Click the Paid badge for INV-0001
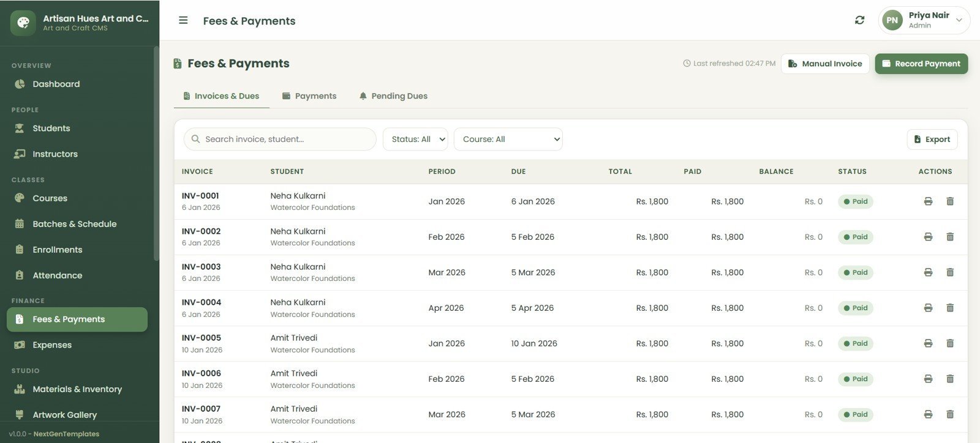Screen dimensions: 980x443 855,201
